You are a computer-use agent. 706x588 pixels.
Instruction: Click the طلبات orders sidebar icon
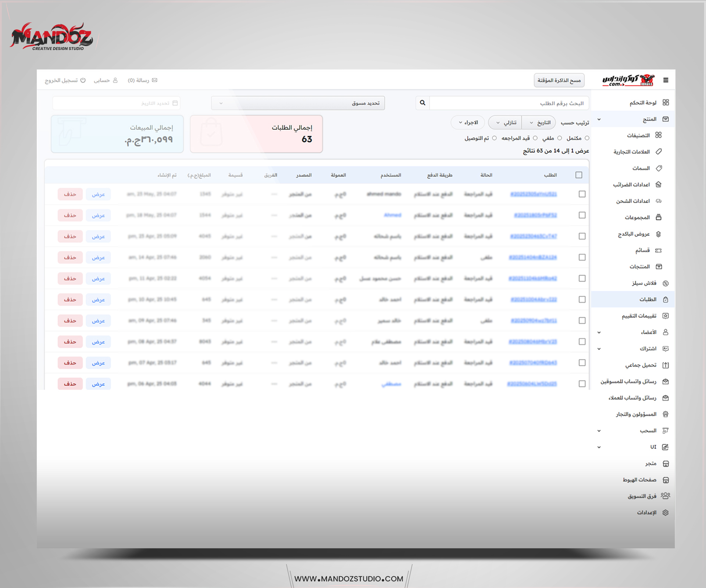pyautogui.click(x=666, y=300)
